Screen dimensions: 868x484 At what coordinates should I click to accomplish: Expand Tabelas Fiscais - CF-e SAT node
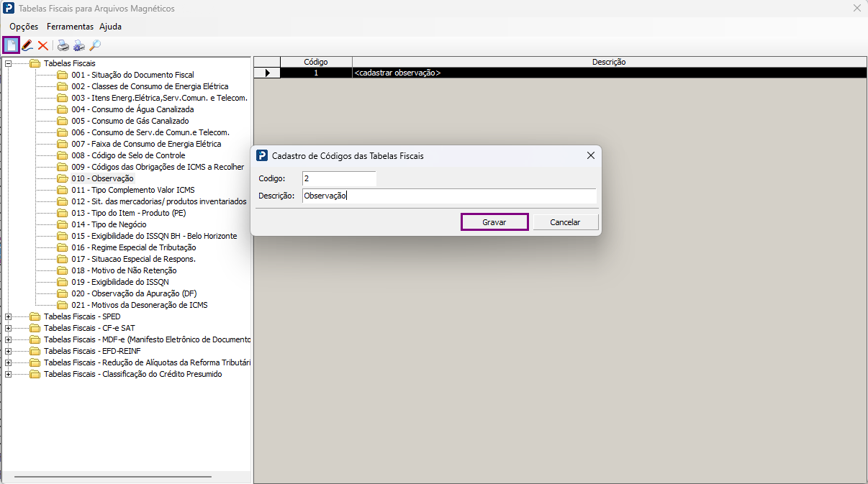coord(9,328)
